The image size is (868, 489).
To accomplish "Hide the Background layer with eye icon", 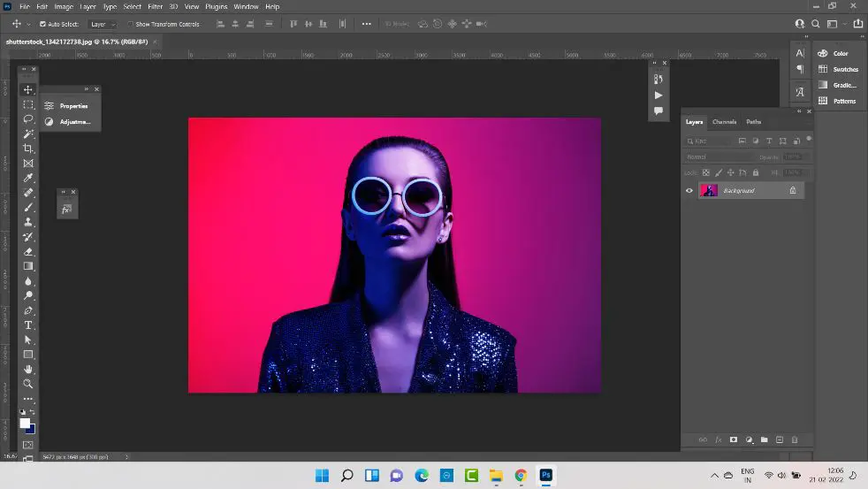I will [689, 190].
